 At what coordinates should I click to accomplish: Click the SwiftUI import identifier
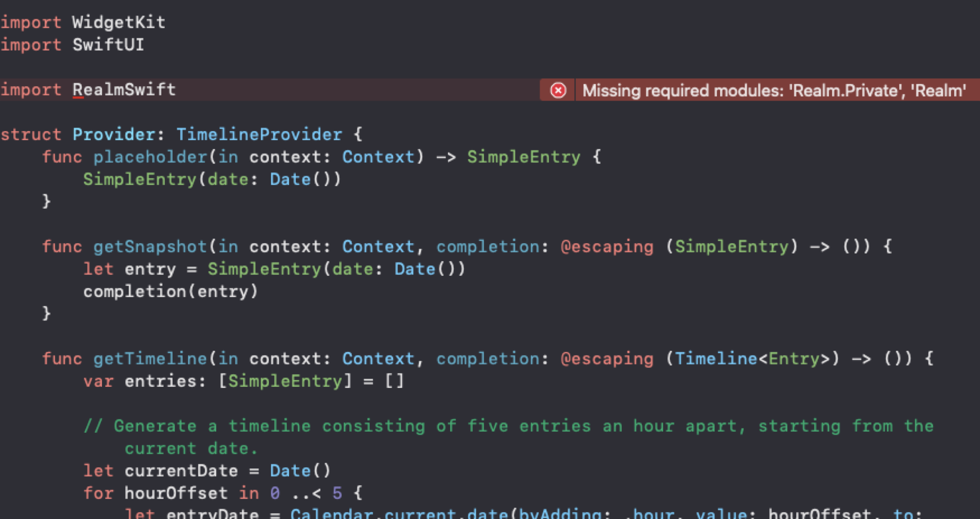pos(108,45)
